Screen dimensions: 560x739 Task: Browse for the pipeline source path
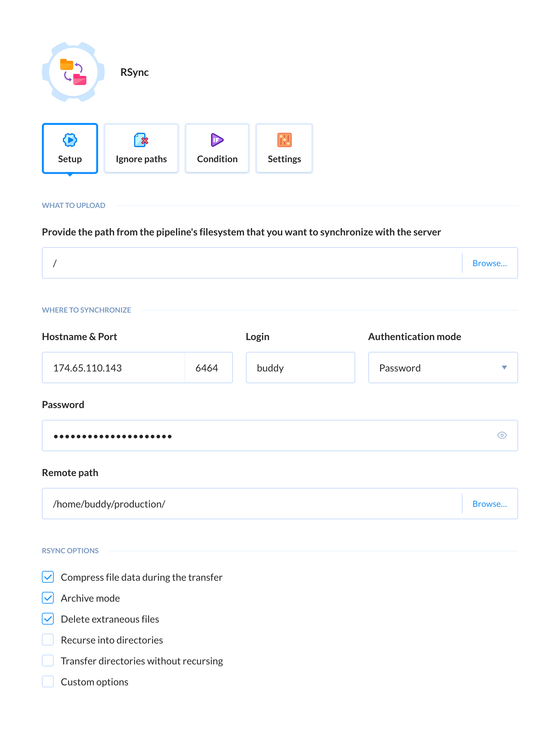coord(489,263)
